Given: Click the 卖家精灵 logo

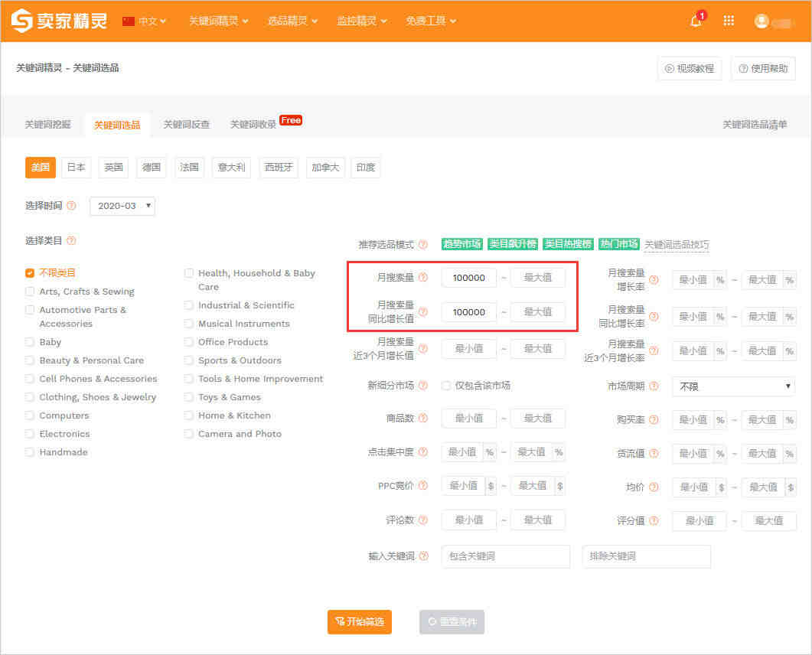Looking at the screenshot, I should tap(59, 21).
